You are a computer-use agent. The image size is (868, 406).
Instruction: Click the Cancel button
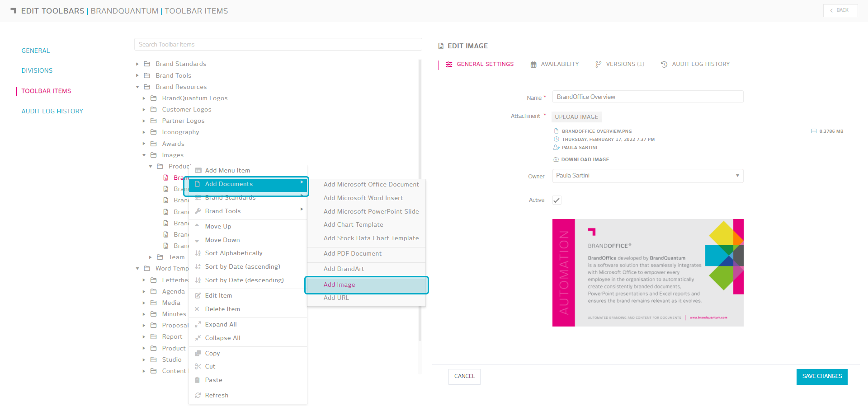(464, 376)
